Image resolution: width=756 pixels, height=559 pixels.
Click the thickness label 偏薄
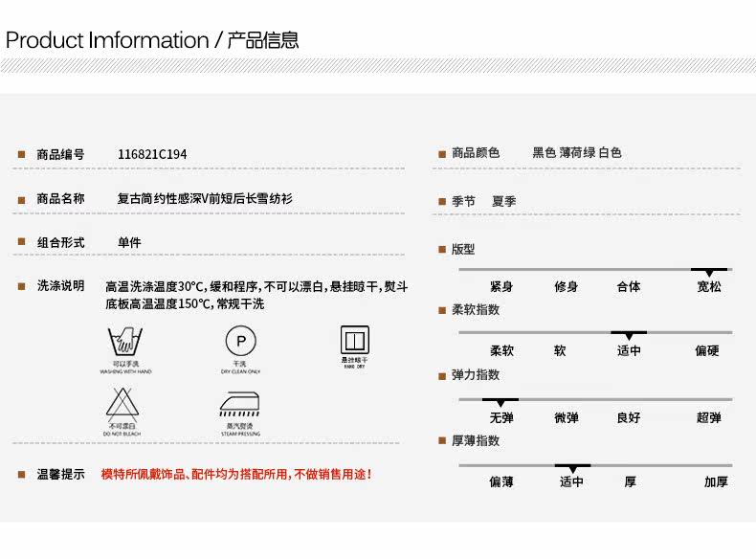coord(501,481)
